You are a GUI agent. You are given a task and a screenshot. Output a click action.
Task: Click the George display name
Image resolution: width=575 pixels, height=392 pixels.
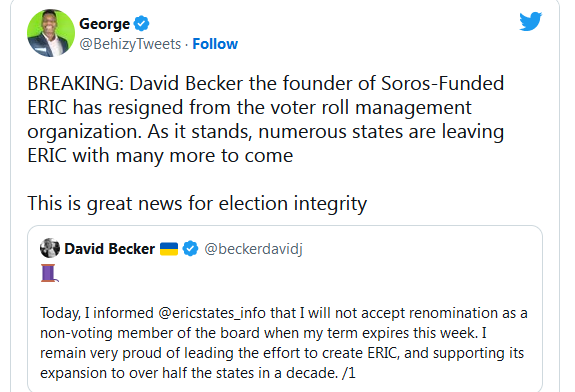105,24
